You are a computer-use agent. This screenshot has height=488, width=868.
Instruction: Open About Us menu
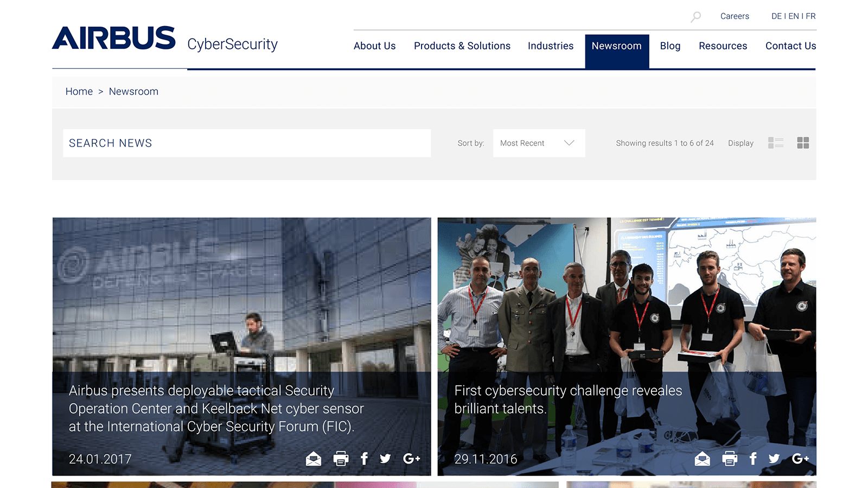[374, 46]
